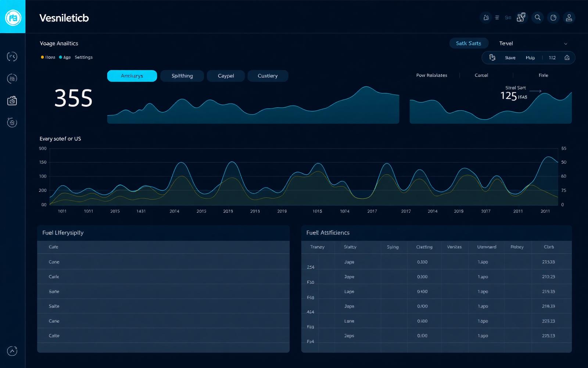588x368 pixels.
Task: Open the user profile icon in header
Action: coord(569,17)
